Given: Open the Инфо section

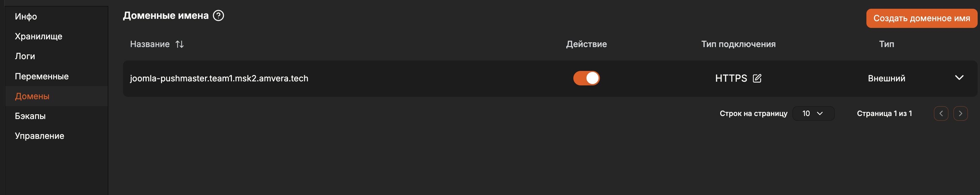Looking at the screenshot, I should pos(26,16).
